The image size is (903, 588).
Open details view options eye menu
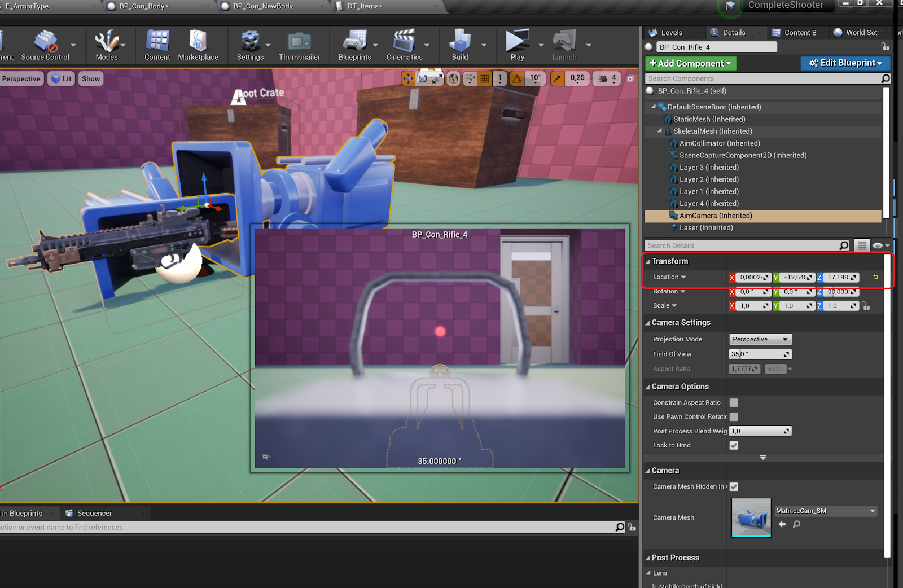tap(880, 245)
